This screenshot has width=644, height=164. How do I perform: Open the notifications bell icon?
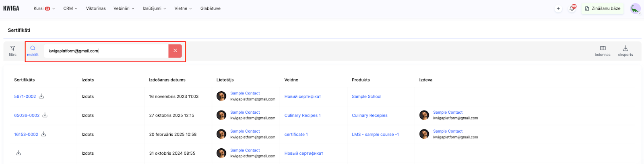tap(572, 8)
